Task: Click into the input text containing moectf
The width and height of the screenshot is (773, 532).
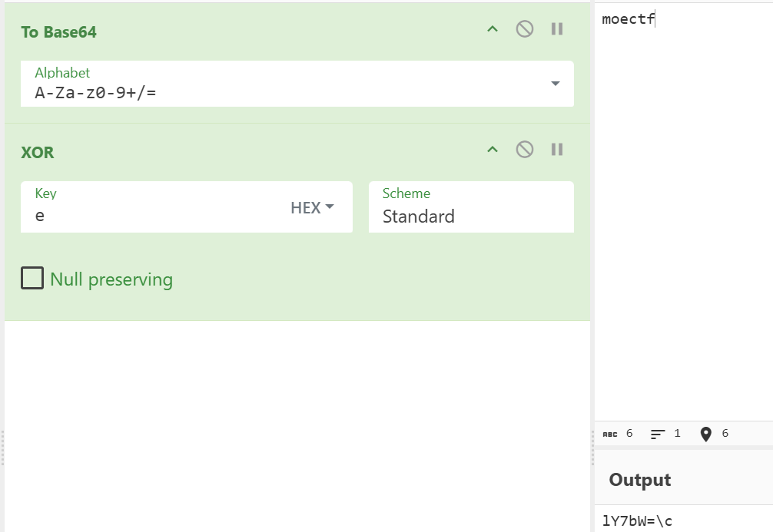Action: pyautogui.click(x=628, y=20)
